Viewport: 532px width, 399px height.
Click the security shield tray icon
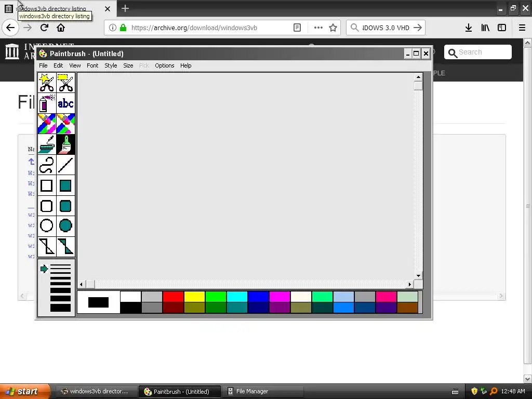tap(474, 391)
